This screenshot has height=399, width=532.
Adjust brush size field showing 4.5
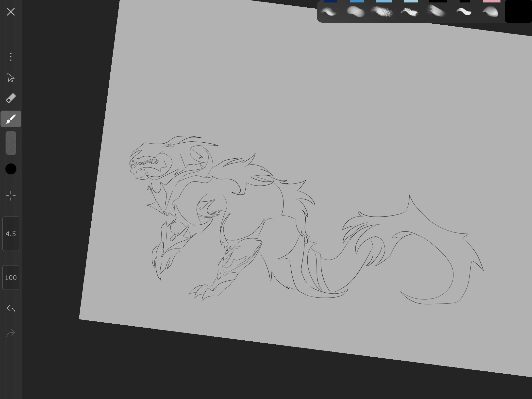coord(11,234)
